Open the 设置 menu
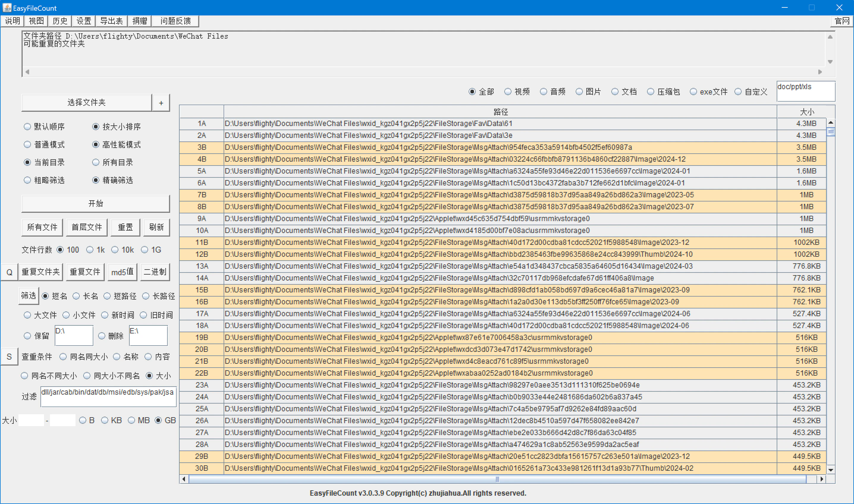Viewport: 854px width, 504px height. [84, 21]
